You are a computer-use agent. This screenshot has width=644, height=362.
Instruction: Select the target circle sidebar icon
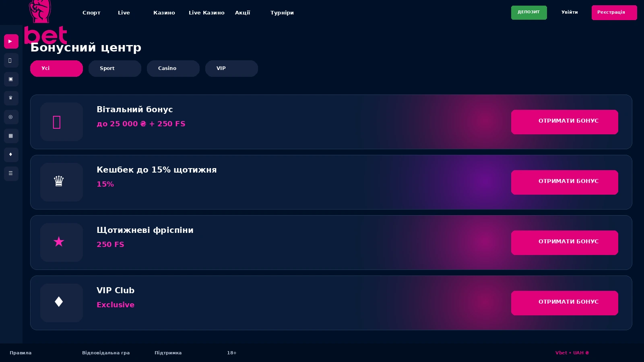(x=11, y=117)
